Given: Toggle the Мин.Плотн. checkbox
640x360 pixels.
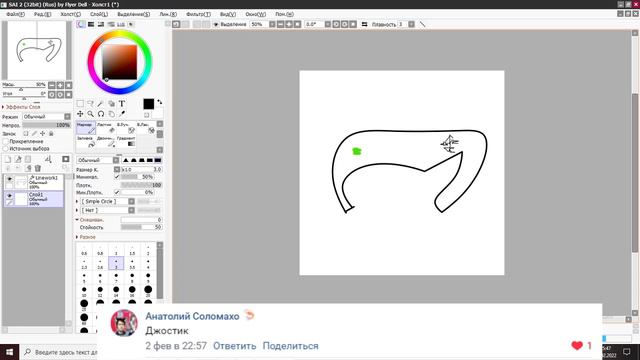Looking at the screenshot, I should 117,192.
